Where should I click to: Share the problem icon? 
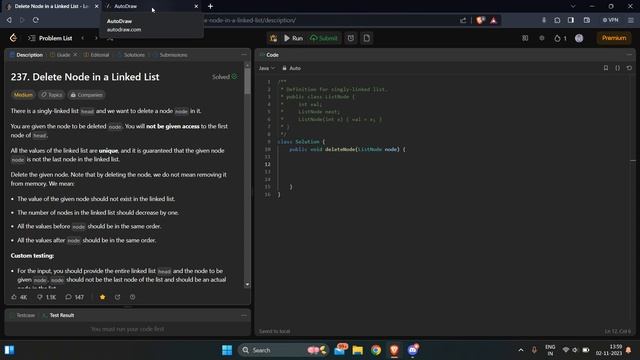click(118, 297)
